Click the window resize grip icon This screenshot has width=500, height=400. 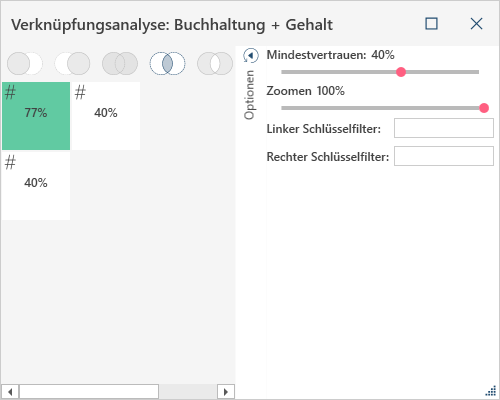point(491,390)
